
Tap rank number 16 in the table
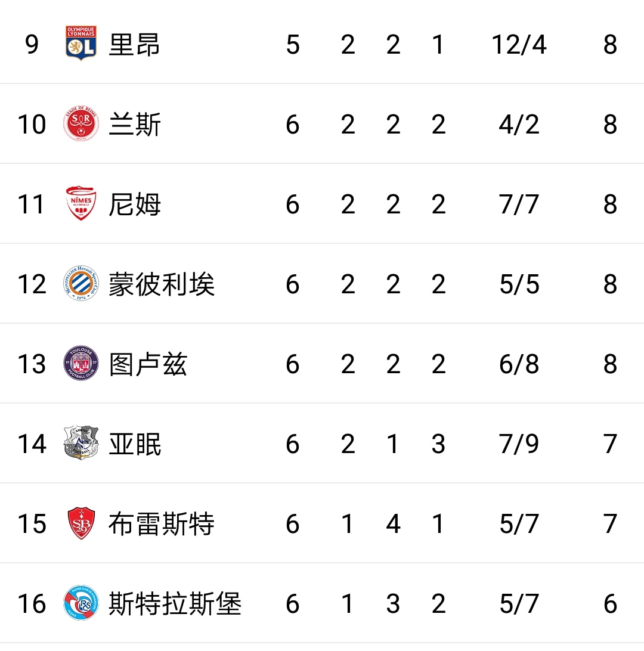[x=32, y=604]
